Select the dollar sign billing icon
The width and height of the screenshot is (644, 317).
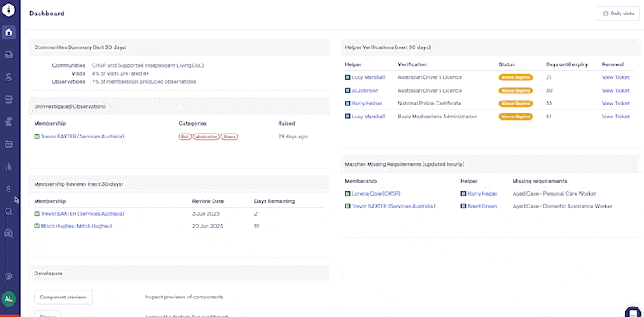[9, 189]
